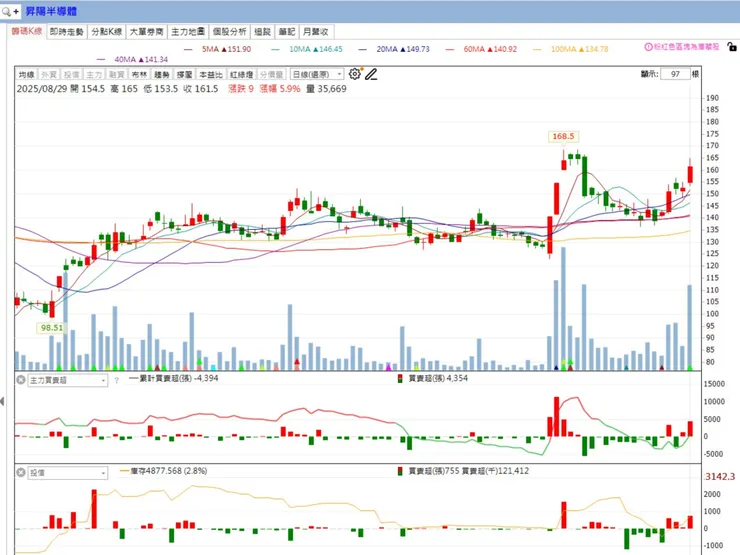
Task: Switch to the 主力地圖 tab
Action: click(188, 32)
